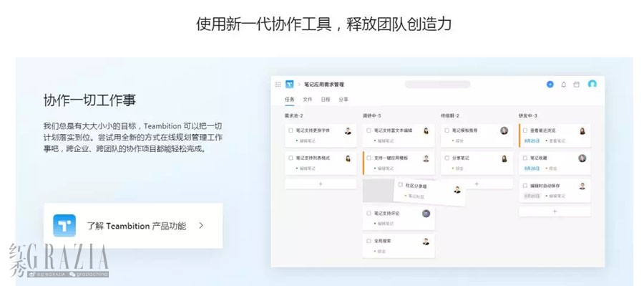Click the 待排期·2 column header
Screen dimensions: 644x286
[x=450, y=116]
